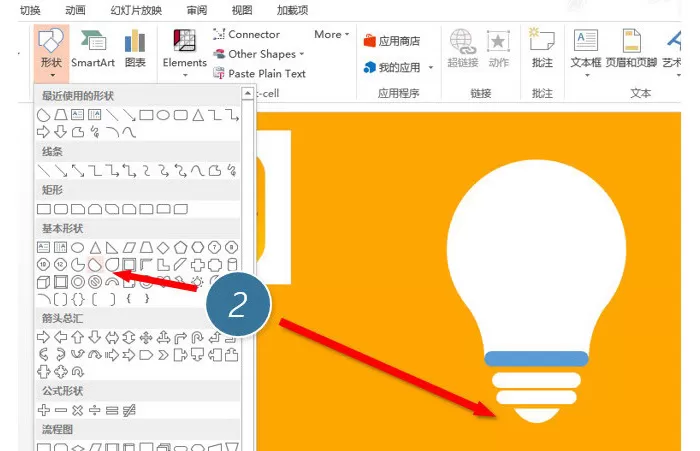Select the pie shape in 基本形状
700x451 pixels.
(x=78, y=265)
